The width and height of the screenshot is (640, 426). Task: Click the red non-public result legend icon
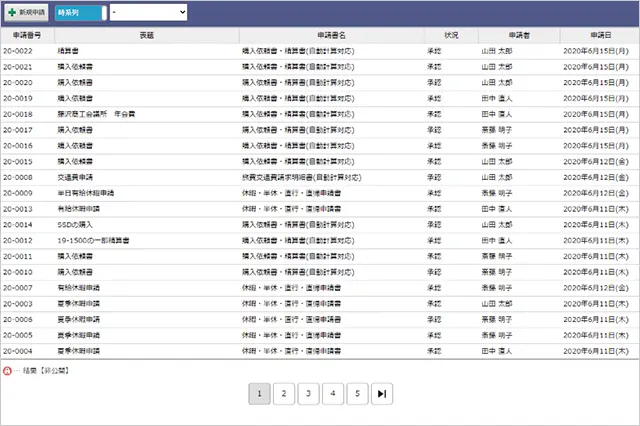click(7, 368)
